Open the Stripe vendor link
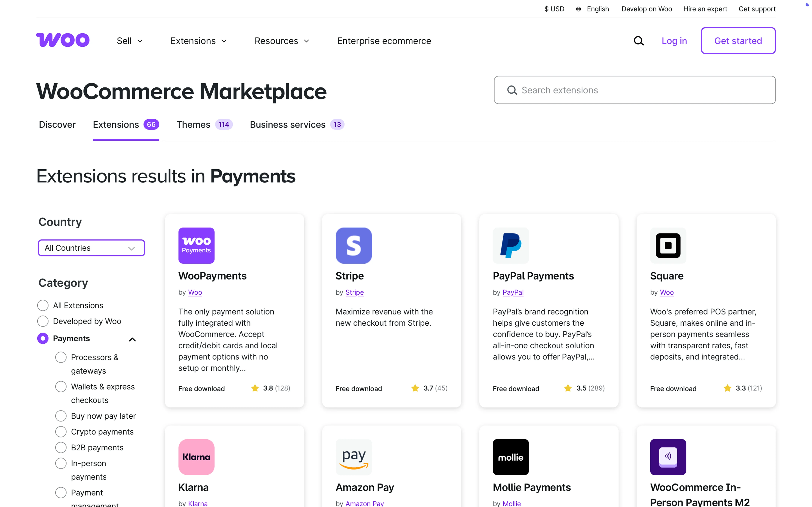 354,292
